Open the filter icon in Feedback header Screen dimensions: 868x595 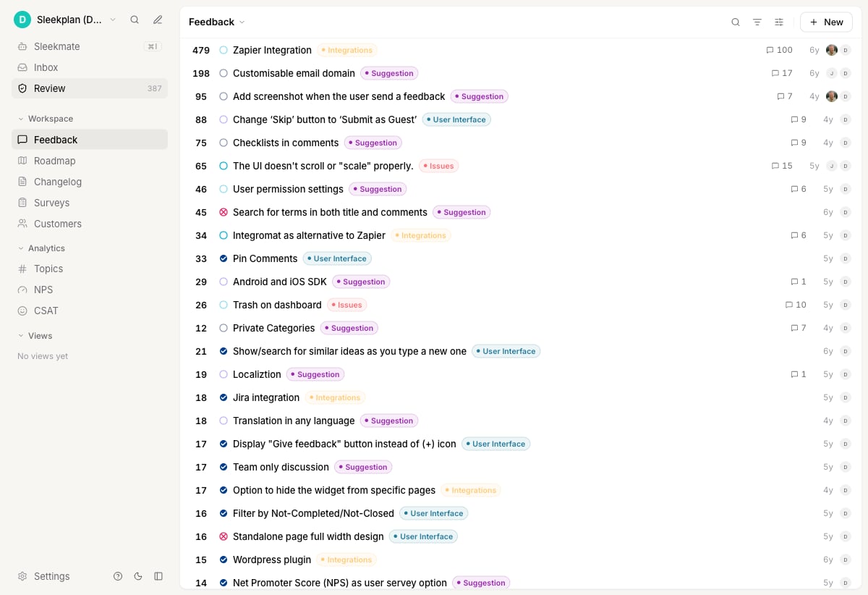pyautogui.click(x=757, y=22)
